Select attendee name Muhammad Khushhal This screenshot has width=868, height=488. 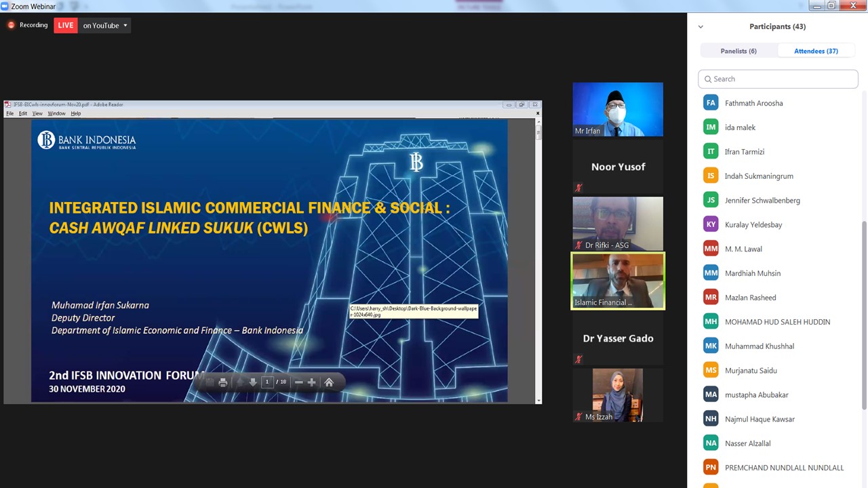pos(759,346)
